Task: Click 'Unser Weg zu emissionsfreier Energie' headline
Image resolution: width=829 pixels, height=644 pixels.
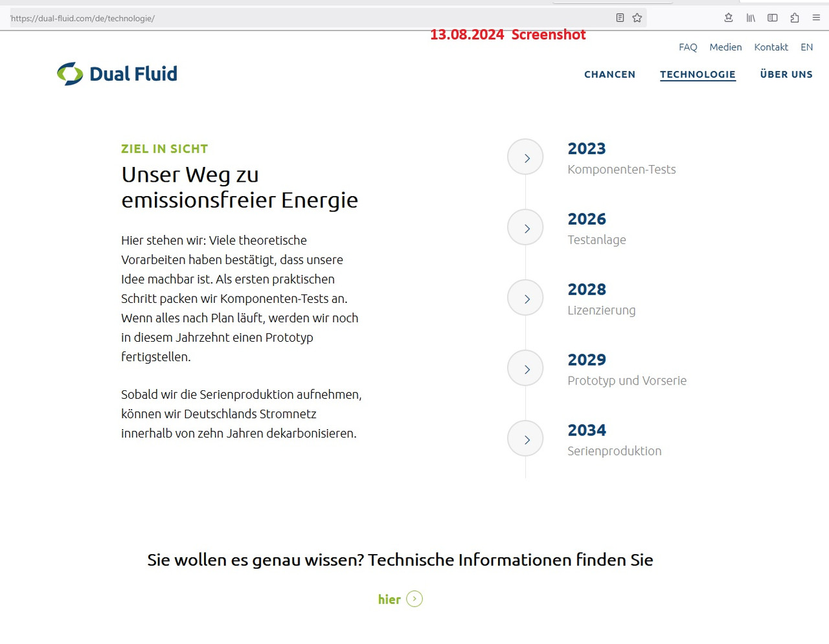Action: tap(240, 188)
